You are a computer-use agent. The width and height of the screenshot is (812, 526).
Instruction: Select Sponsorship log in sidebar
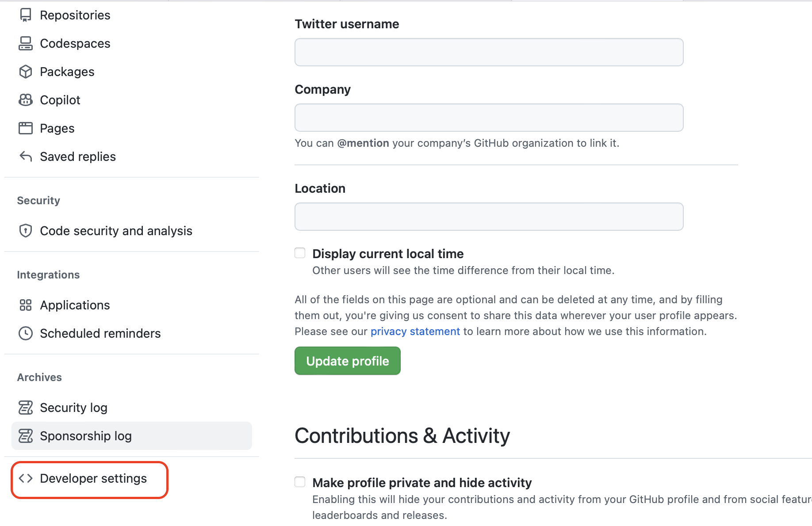[86, 436]
